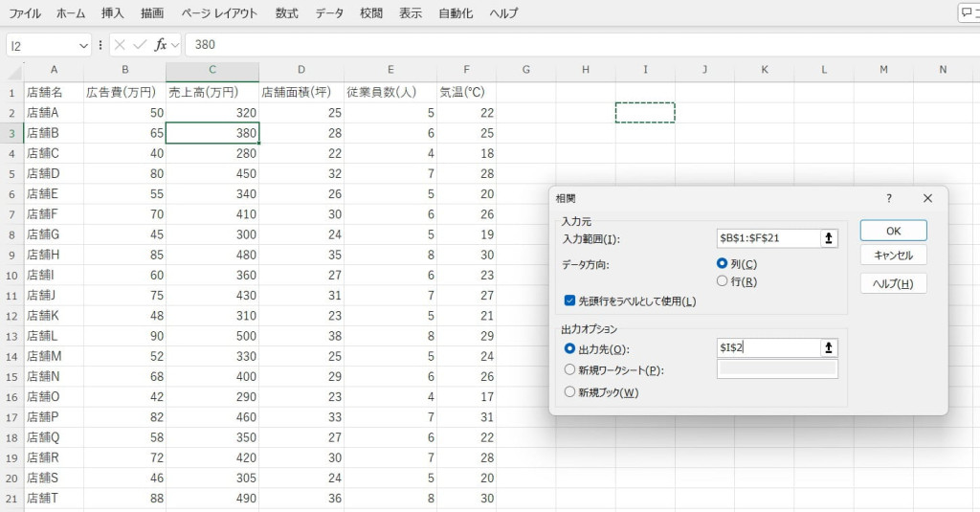980x512 pixels.
Task: Click the question mark in 相関 title bar
Action: 888,198
